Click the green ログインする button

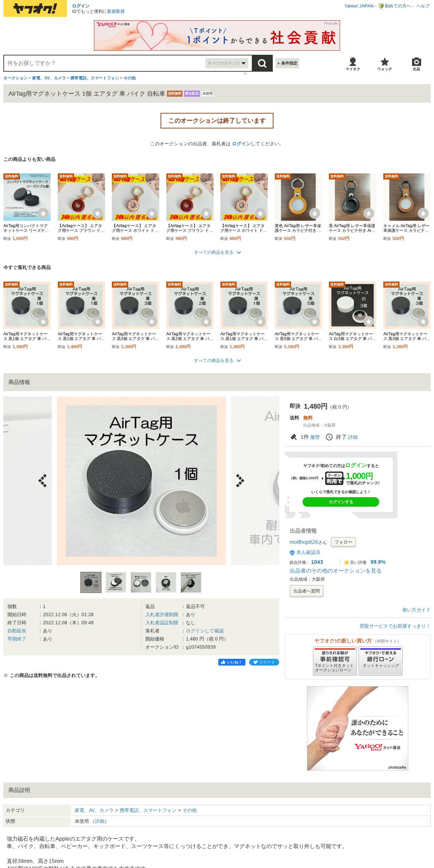pos(341,502)
